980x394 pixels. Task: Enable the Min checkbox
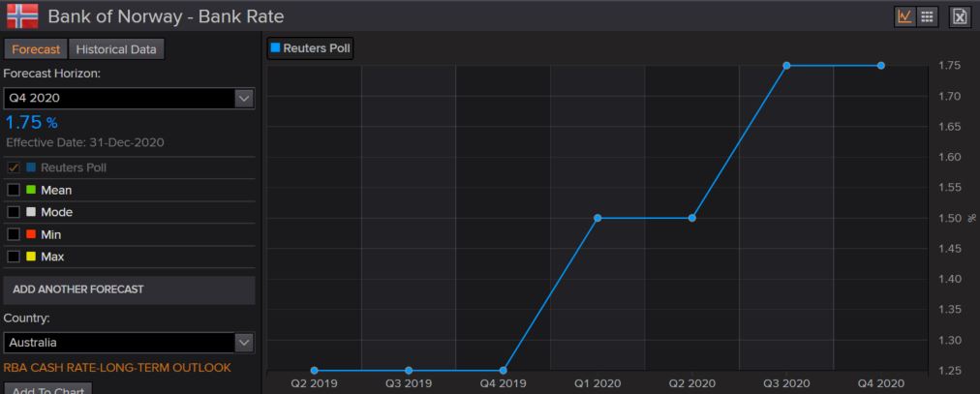(x=14, y=235)
